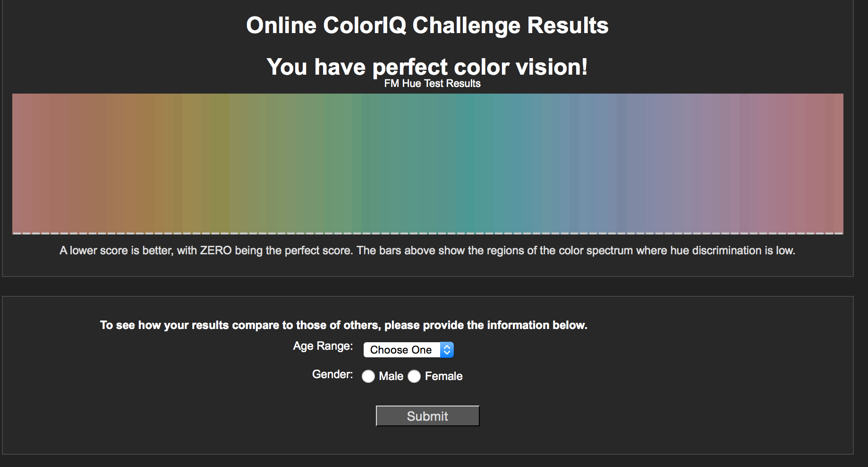This screenshot has height=467, width=868.
Task: Select the Female radio button
Action: point(414,376)
